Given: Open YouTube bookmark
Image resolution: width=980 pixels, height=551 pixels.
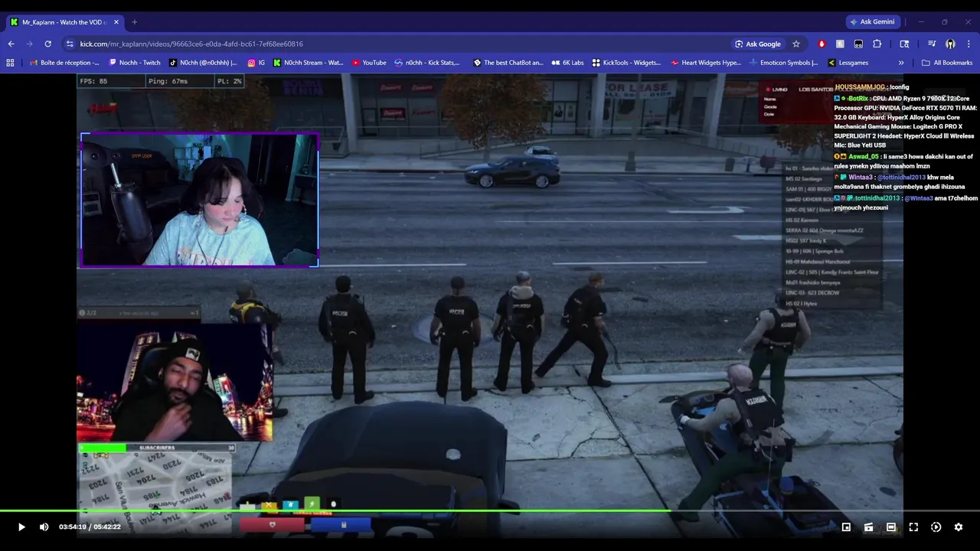Looking at the screenshot, I should (369, 63).
